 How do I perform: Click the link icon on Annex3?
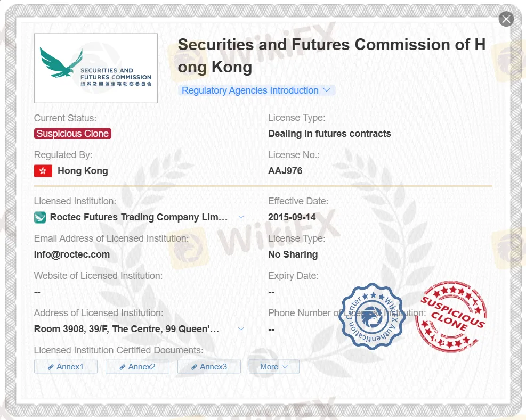coord(194,367)
